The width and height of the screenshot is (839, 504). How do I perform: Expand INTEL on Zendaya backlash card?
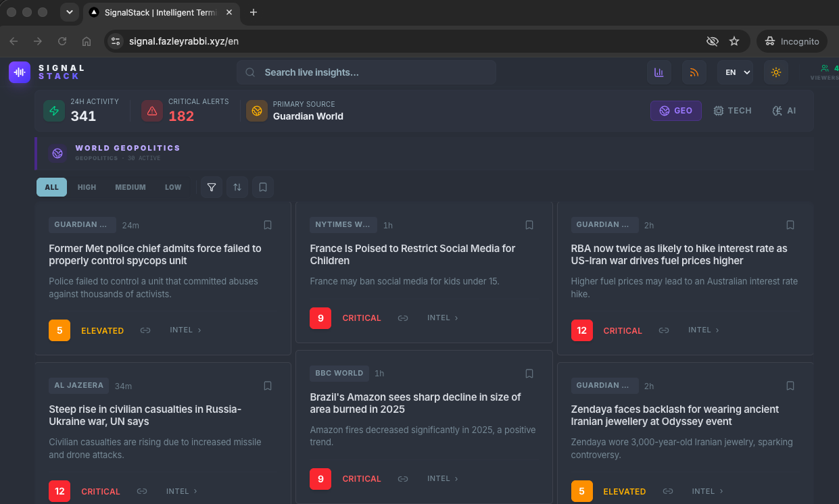click(708, 491)
